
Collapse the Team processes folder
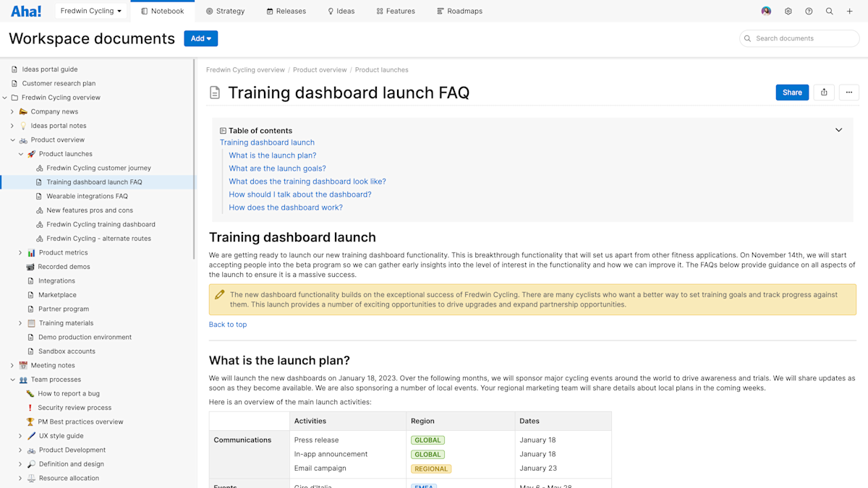pos(12,380)
